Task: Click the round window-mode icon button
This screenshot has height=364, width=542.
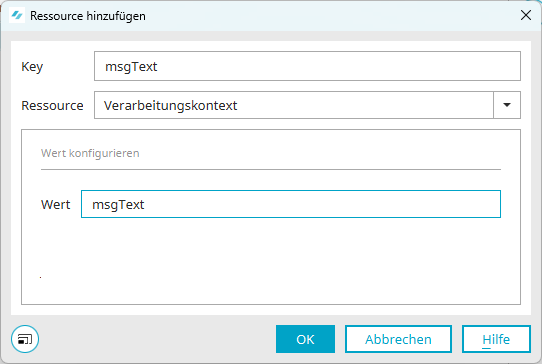Action: click(x=25, y=339)
